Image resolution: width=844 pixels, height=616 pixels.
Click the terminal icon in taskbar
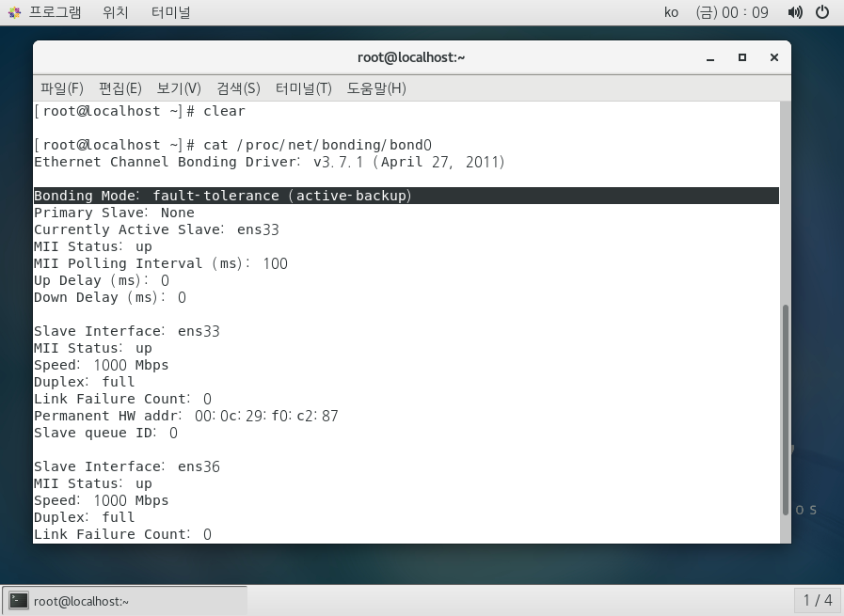(x=19, y=600)
